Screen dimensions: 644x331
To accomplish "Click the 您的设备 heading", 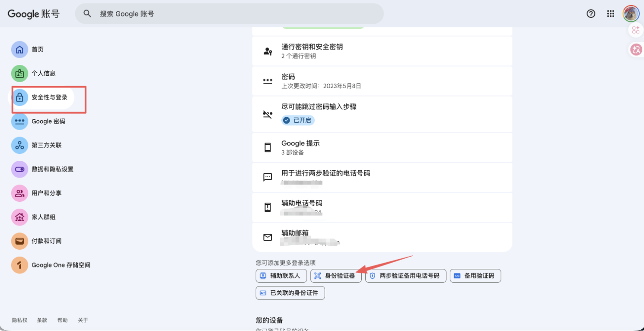I will coord(269,320).
